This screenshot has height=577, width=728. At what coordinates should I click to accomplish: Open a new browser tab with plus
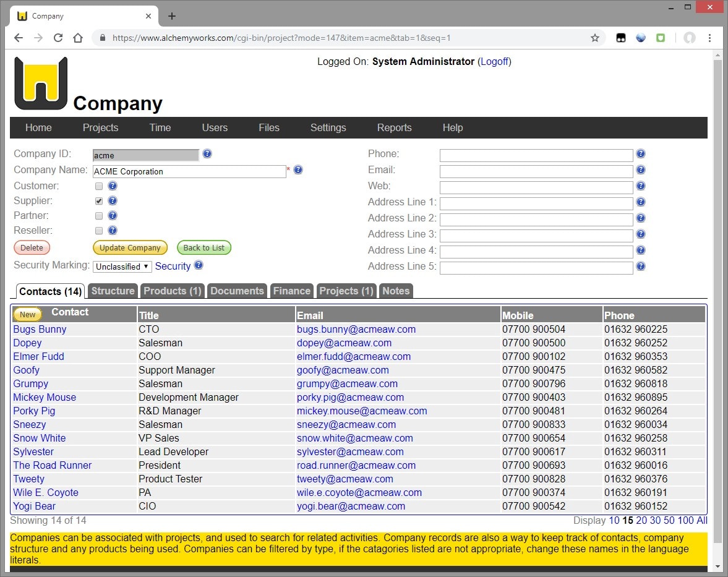(172, 16)
